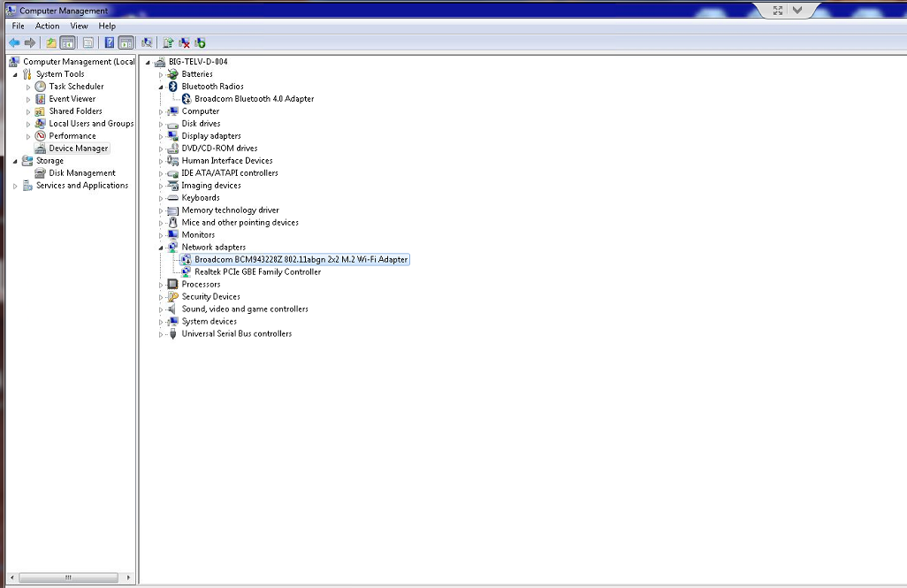Expand Task Scheduler in the left tree
Screen dimensions: 907x588
[x=28, y=87]
